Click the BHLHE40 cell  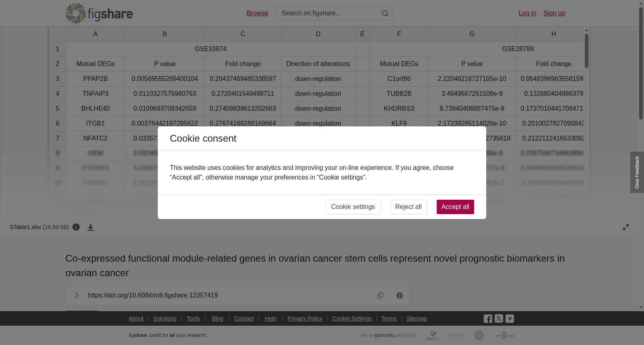(95, 109)
